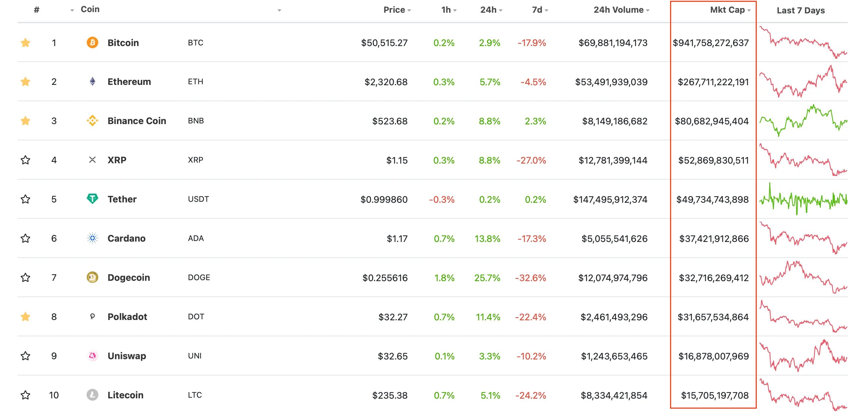Click the Dogecoin logo icon
The width and height of the screenshot is (868, 414).
pos(92,277)
